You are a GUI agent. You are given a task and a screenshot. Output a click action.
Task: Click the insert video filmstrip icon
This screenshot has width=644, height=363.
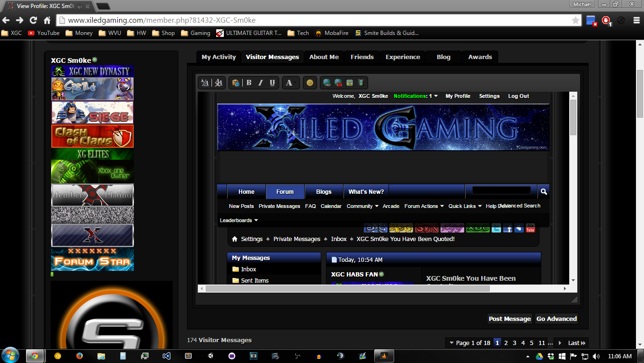[x=361, y=83]
